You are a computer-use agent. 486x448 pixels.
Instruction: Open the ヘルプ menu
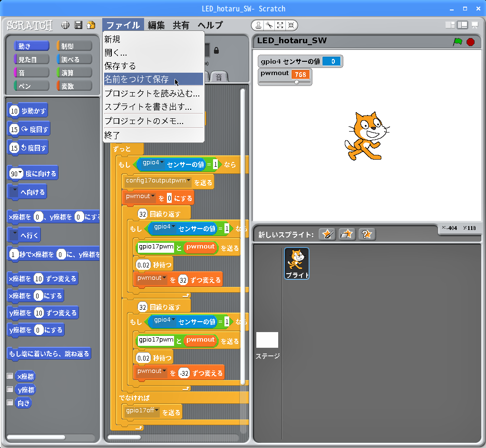click(x=210, y=25)
